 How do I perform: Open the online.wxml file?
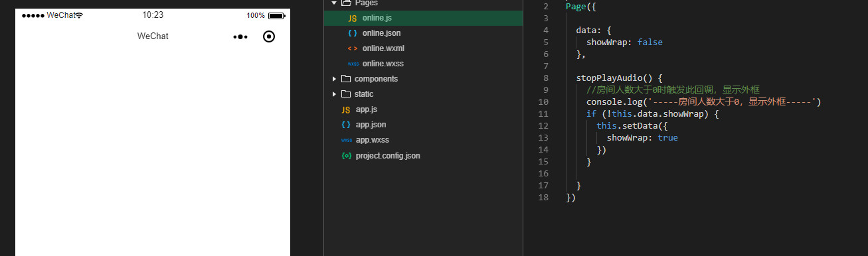click(x=383, y=48)
